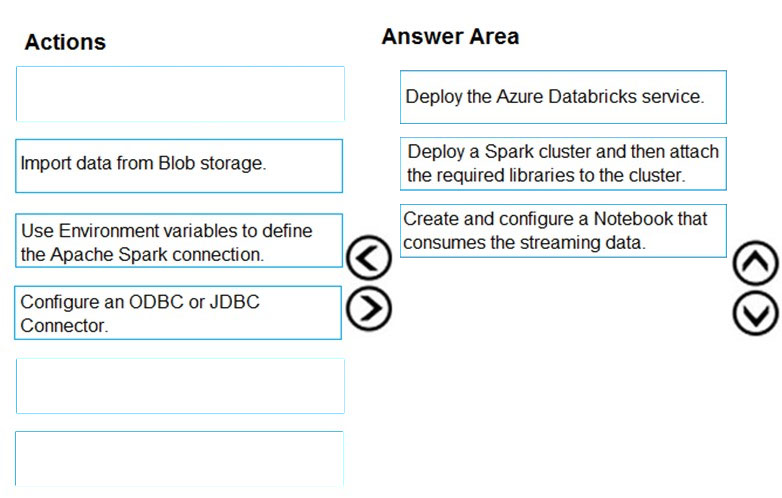Click the empty slot below ODBC connector

(x=180, y=386)
